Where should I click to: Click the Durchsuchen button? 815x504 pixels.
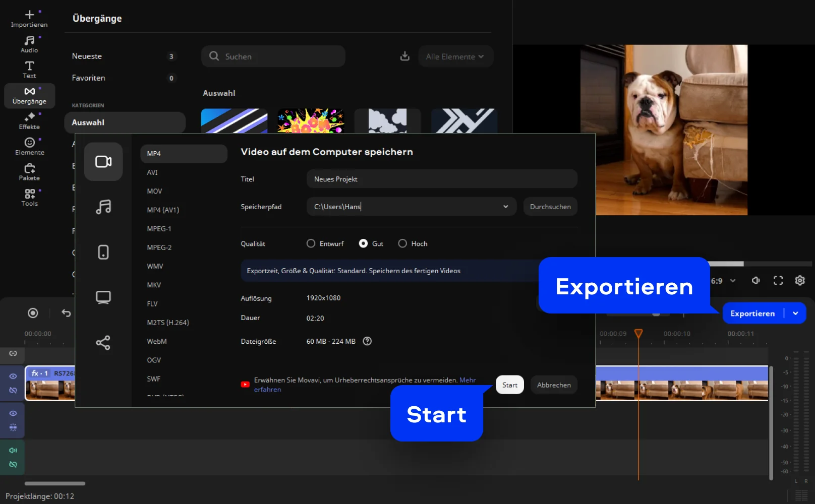[550, 207]
